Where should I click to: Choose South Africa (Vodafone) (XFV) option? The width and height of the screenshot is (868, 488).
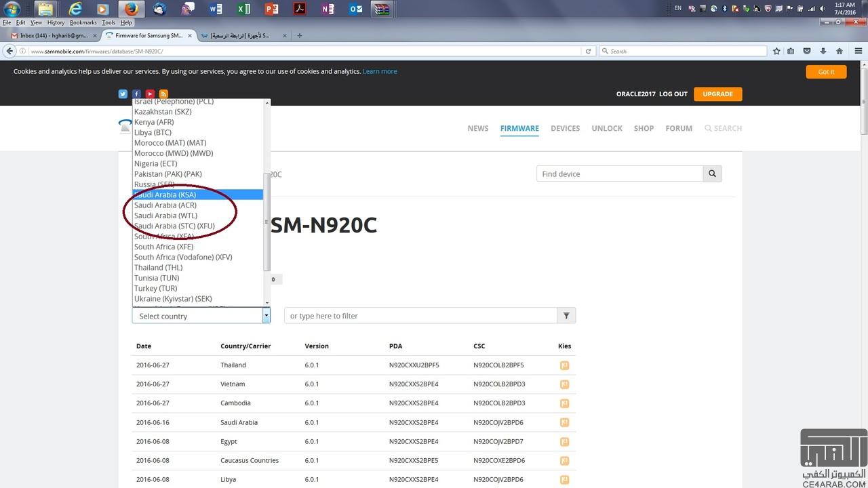198,257
